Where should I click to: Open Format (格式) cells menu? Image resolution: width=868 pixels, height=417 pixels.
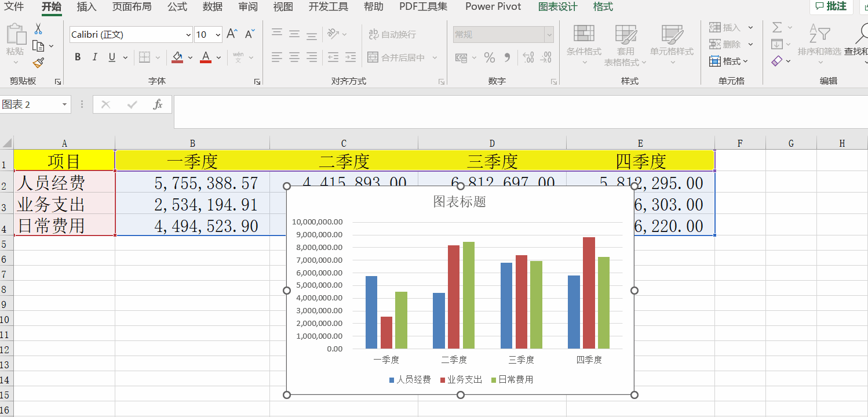coord(729,61)
